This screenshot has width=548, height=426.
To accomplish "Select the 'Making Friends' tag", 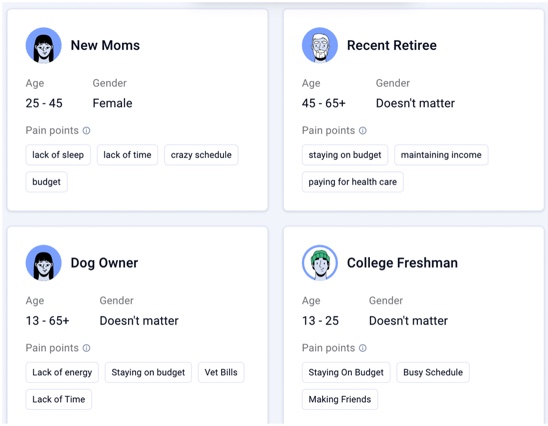I will coord(340,399).
